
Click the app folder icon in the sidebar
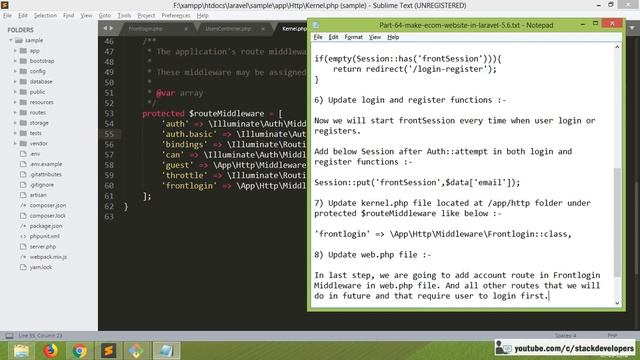click(x=23, y=51)
